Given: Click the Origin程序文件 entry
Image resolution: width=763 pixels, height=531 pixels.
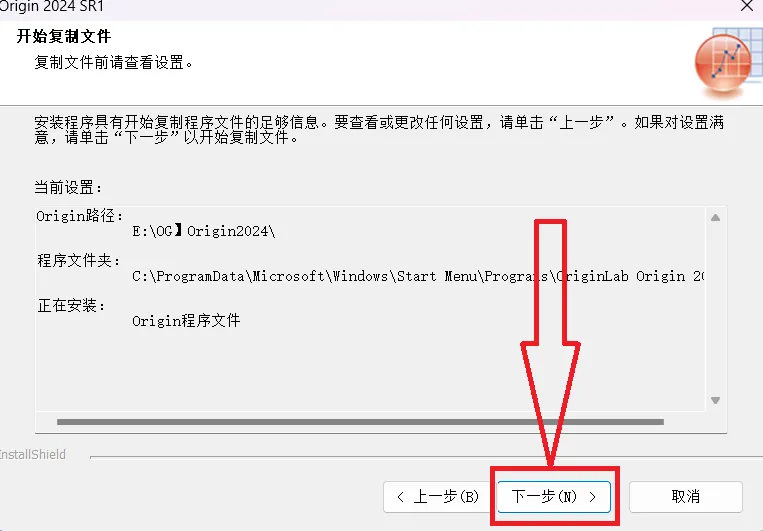Looking at the screenshot, I should [186, 321].
